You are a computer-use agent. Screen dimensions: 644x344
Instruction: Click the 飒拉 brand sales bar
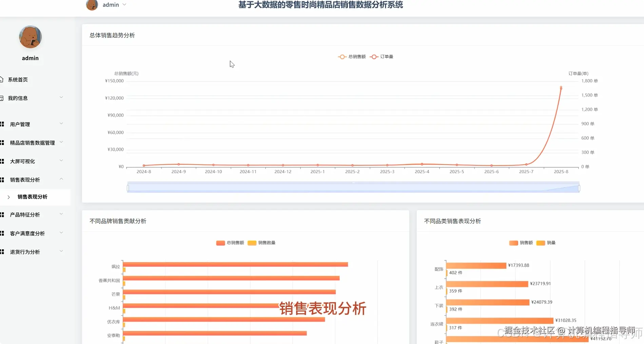pos(235,265)
